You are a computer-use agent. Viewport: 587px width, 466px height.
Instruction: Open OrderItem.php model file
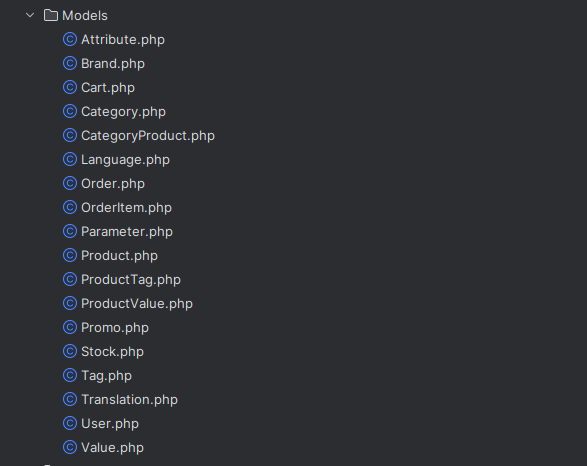click(x=127, y=207)
